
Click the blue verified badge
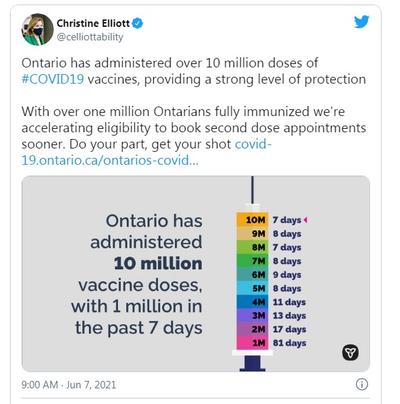point(137,23)
